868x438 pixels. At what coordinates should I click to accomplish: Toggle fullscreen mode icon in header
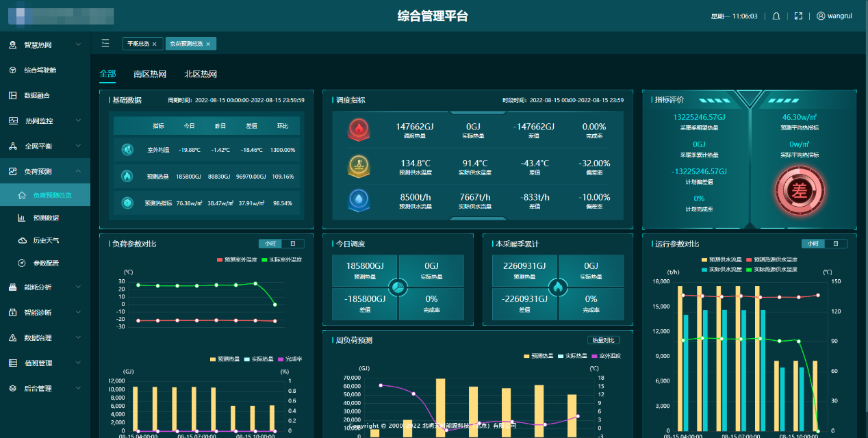798,16
